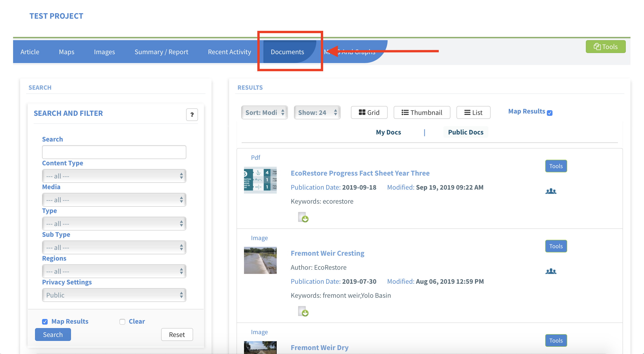Switch results to Thumbnail view

[422, 113]
